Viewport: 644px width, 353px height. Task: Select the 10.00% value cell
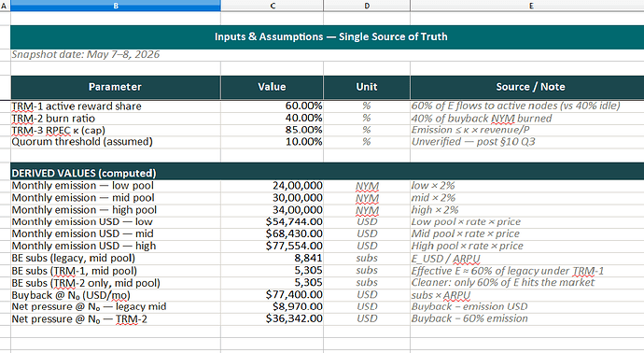point(272,142)
